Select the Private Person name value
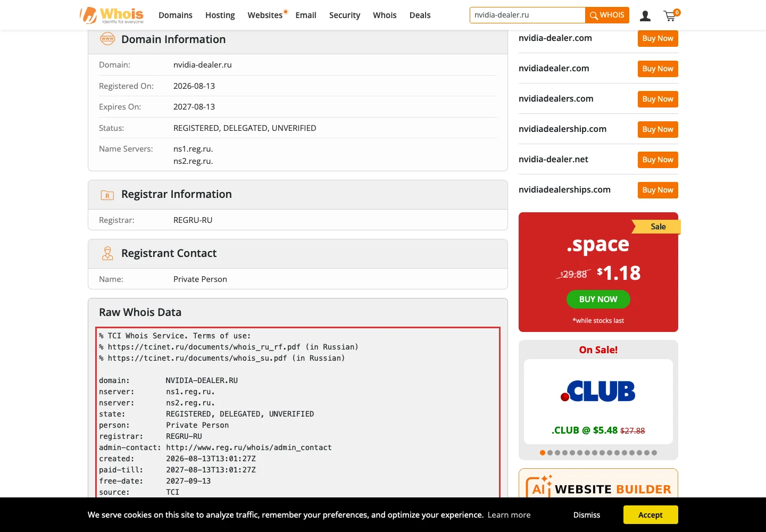This screenshot has width=766, height=532. [200, 279]
